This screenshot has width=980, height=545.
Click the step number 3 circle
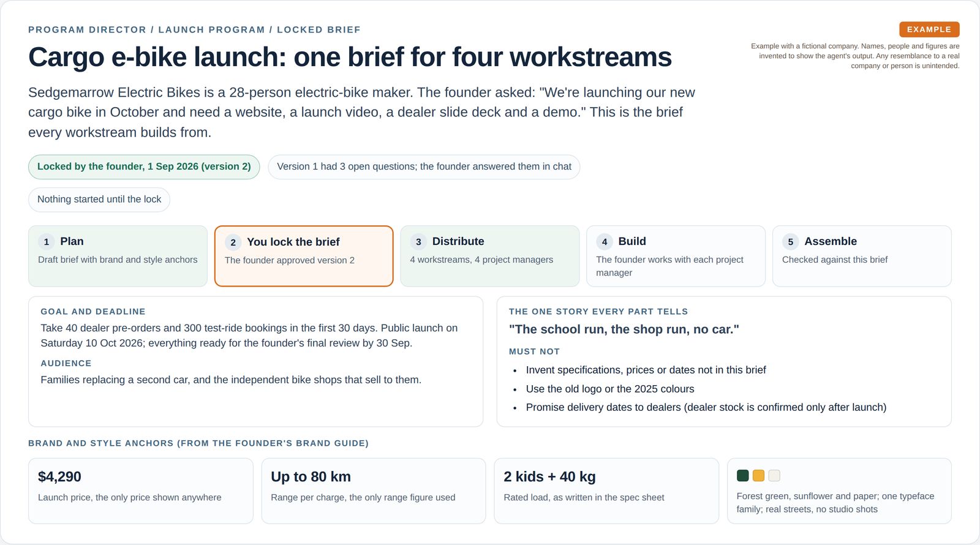point(418,242)
